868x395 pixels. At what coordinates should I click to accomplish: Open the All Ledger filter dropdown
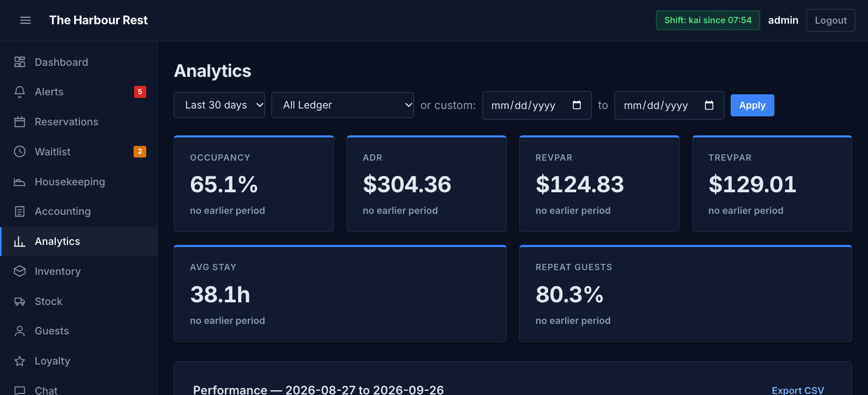pyautogui.click(x=342, y=105)
